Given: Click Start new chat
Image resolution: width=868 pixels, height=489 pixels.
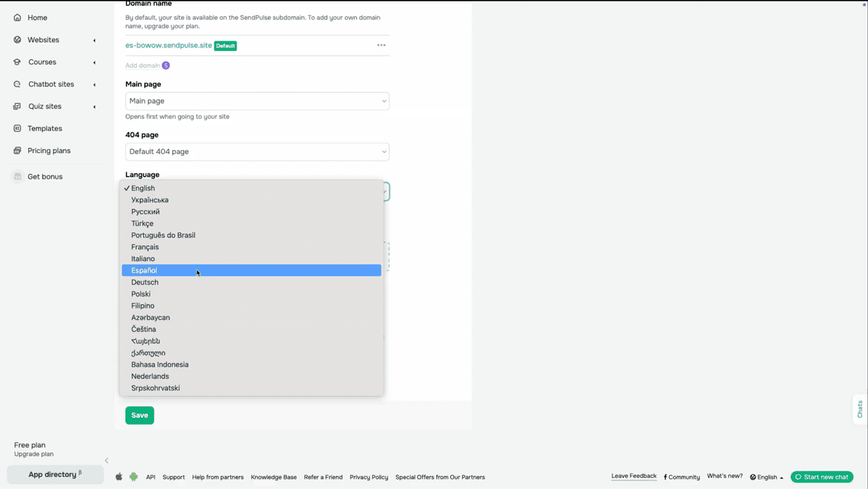Looking at the screenshot, I should pos(821,477).
